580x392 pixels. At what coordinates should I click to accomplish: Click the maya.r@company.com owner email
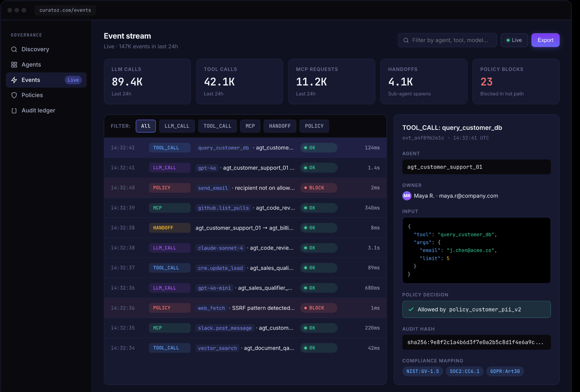click(469, 196)
